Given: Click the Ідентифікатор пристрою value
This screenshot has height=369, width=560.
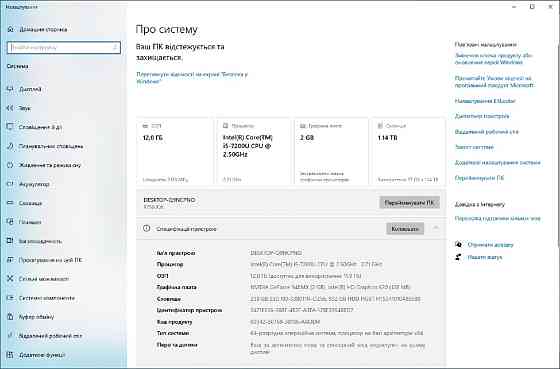Looking at the screenshot, I should (302, 310).
